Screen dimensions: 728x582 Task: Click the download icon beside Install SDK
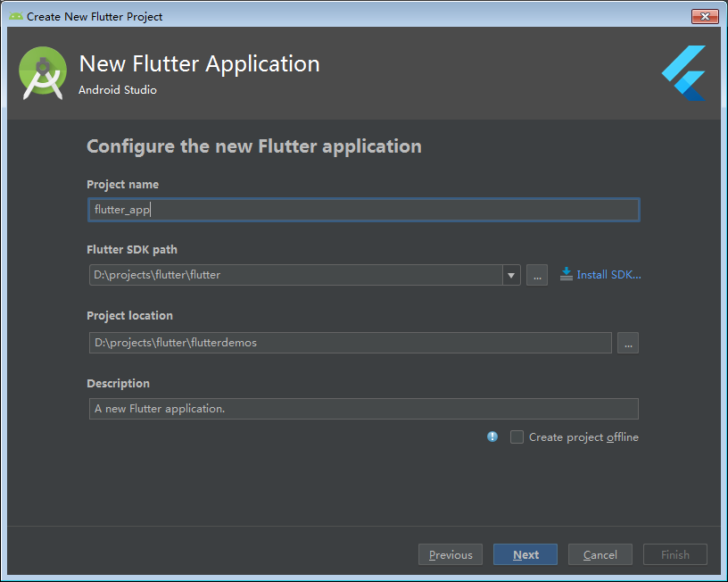point(566,274)
